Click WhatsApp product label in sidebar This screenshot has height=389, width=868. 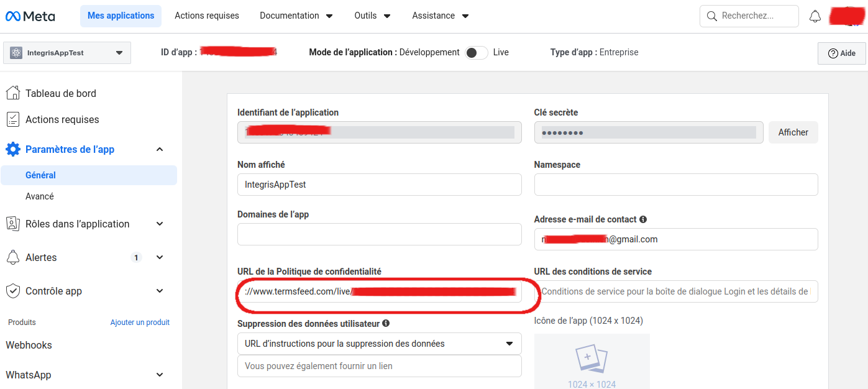pos(29,375)
